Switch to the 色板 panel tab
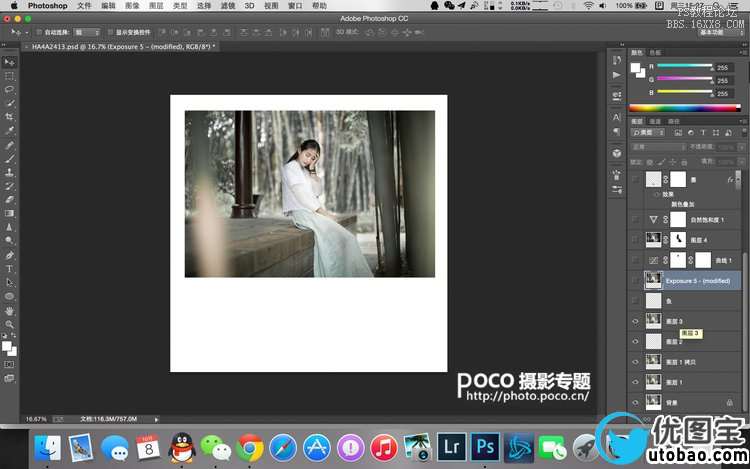Screen dimensions: 750x469 click(x=656, y=52)
